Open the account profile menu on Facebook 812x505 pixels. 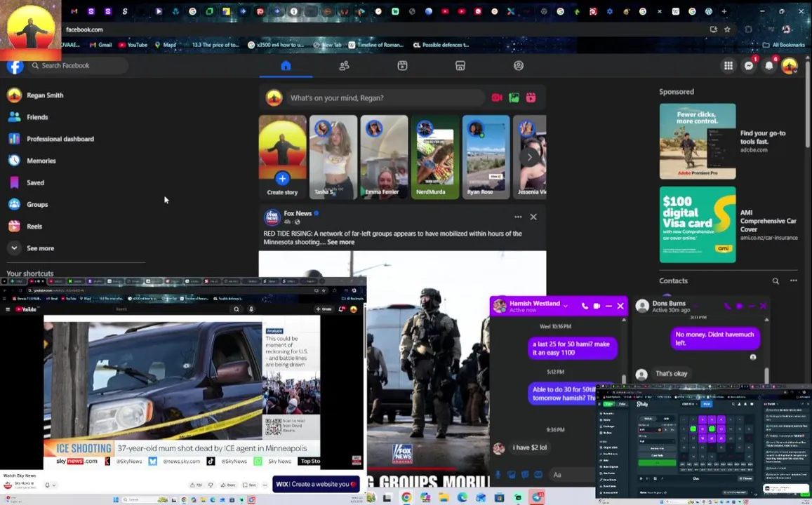pos(790,66)
